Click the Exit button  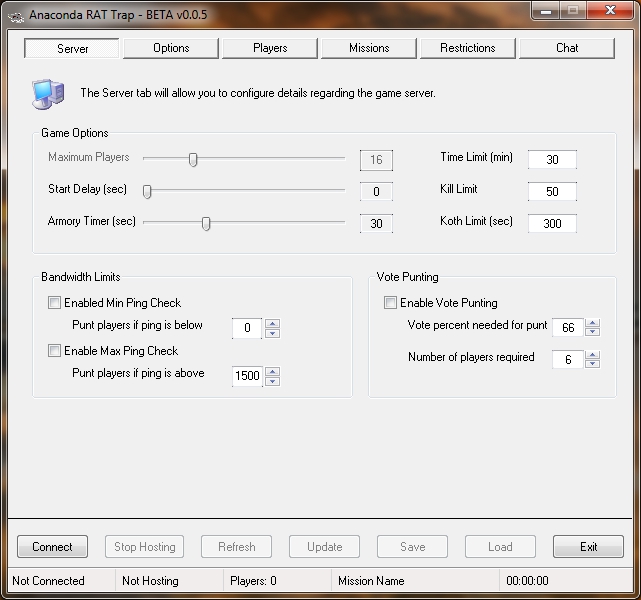tap(588, 546)
